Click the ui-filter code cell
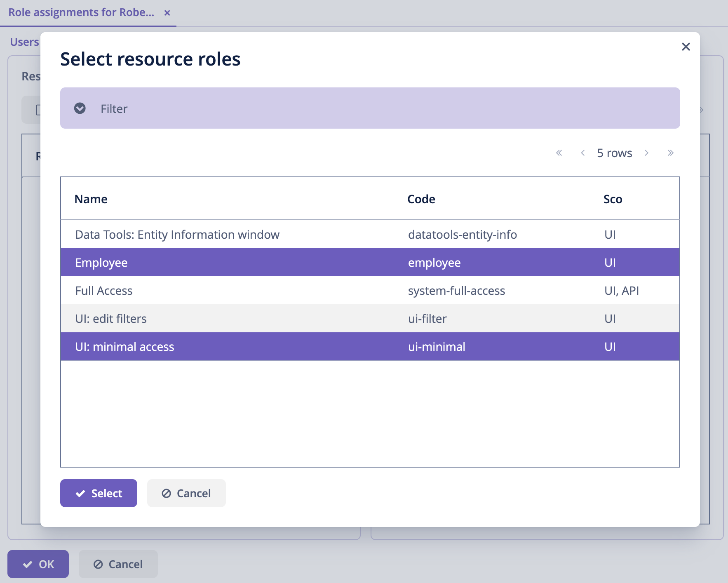 pyautogui.click(x=427, y=319)
